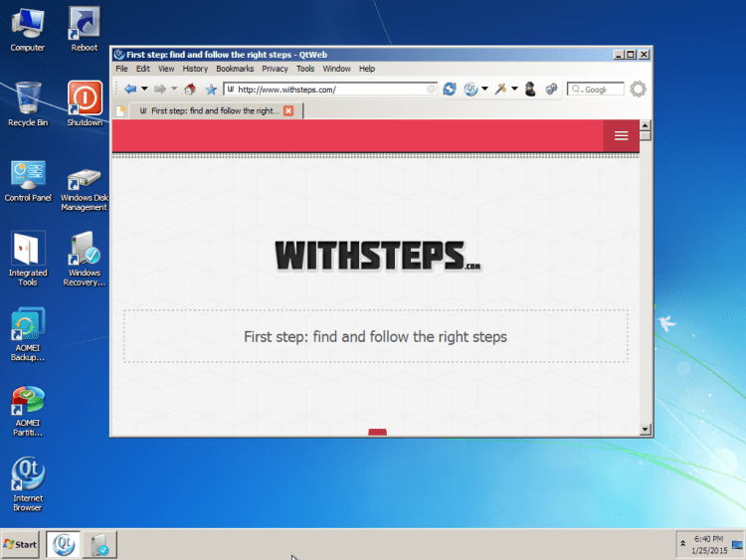
Task: Close the tab with the red X
Action: click(x=288, y=110)
